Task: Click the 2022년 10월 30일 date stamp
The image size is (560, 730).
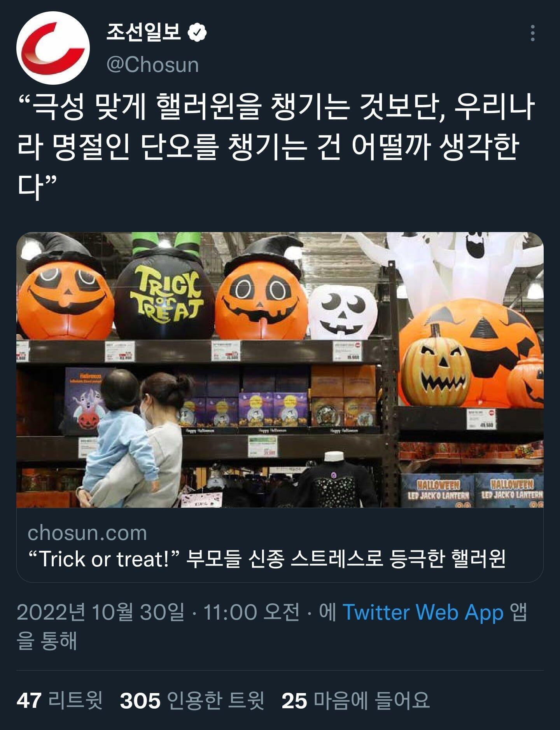Action: pyautogui.click(x=100, y=613)
